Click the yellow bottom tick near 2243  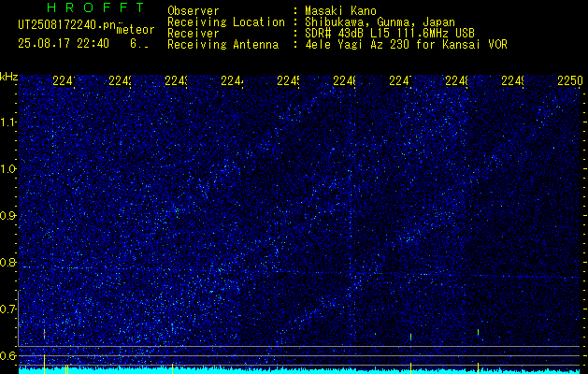(x=172, y=368)
